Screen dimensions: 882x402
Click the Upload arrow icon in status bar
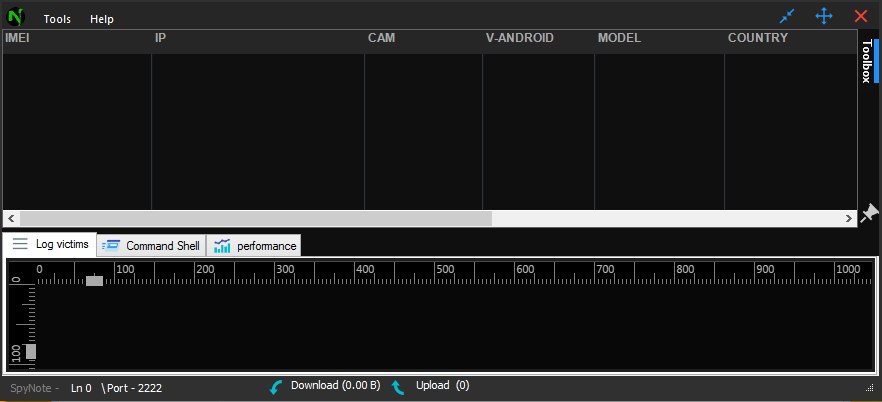[398, 387]
